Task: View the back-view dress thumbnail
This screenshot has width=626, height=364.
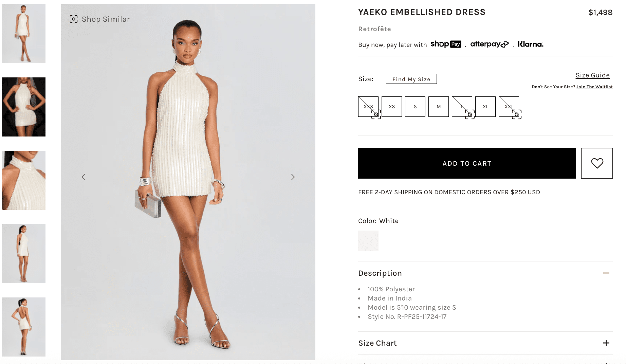Action: [x=23, y=327]
